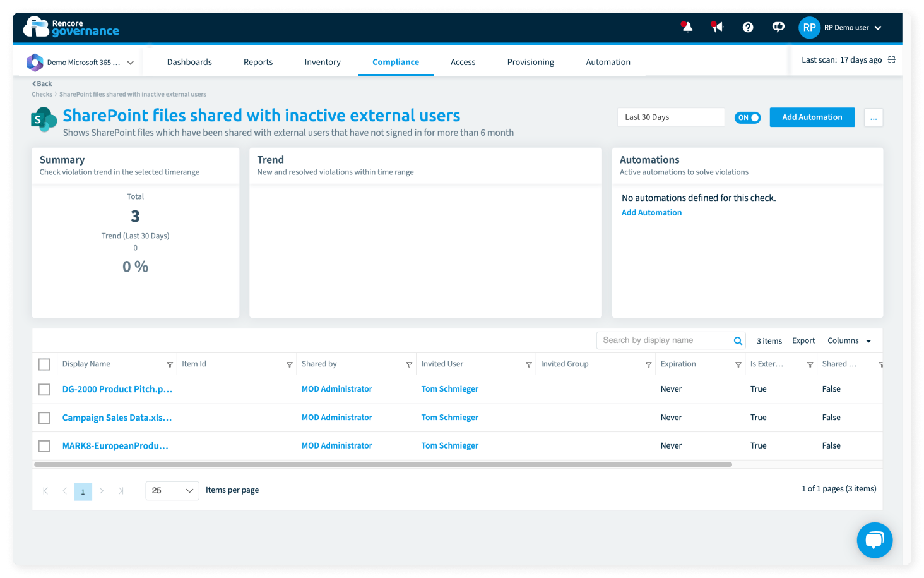The image size is (924, 578).
Task: Open the more options ellipsis button
Action: coord(874,117)
